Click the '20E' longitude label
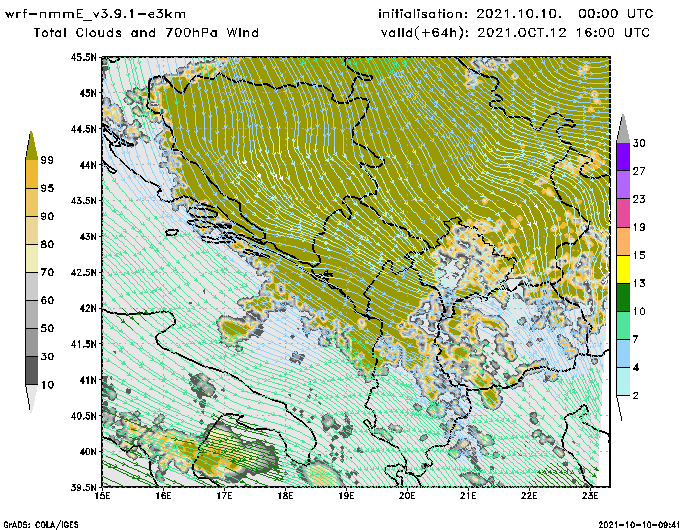700x530 pixels. [407, 496]
